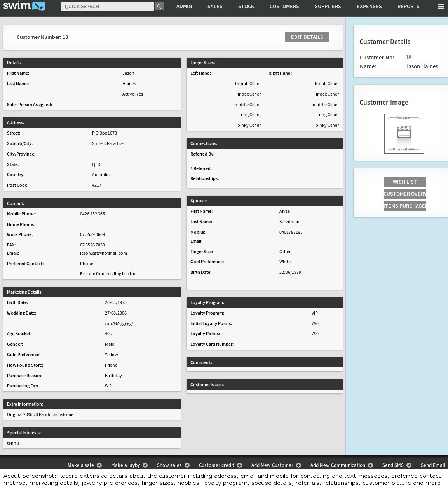Click arrow icon beside Send SMS
The height and width of the screenshot is (486, 448).
pyautogui.click(x=409, y=465)
